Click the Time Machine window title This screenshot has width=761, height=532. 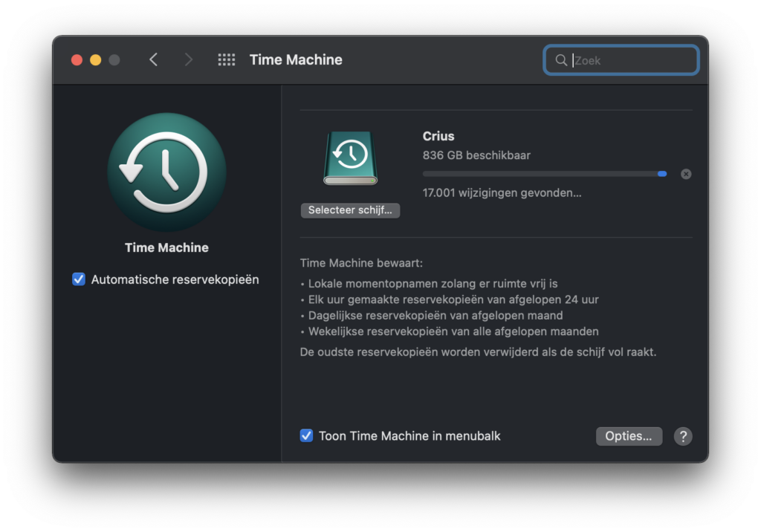296,59
